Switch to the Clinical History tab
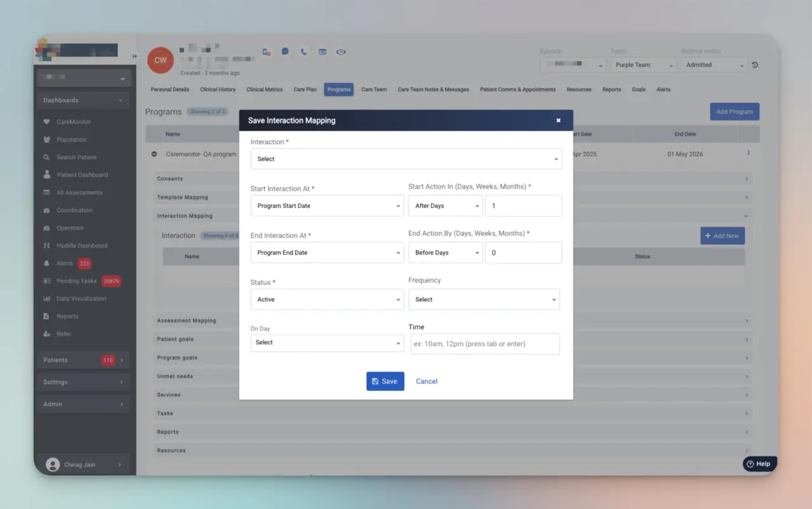The width and height of the screenshot is (812, 509). point(218,89)
